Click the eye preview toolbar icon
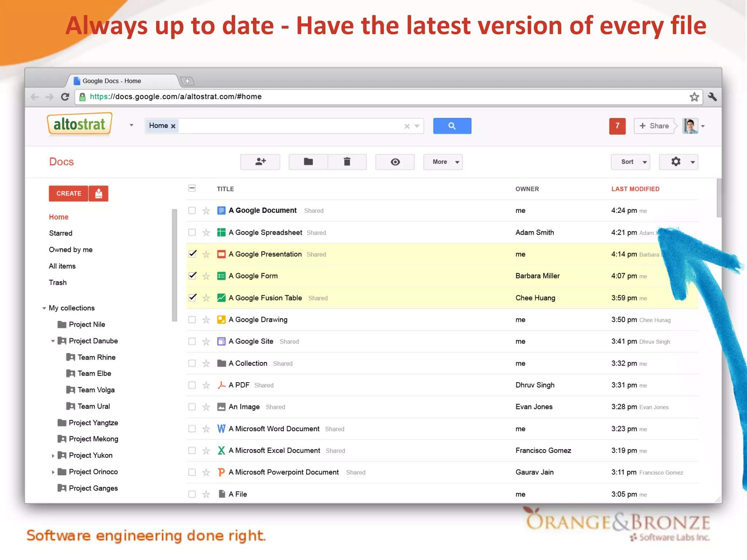The height and width of the screenshot is (560, 747). pyautogui.click(x=395, y=162)
